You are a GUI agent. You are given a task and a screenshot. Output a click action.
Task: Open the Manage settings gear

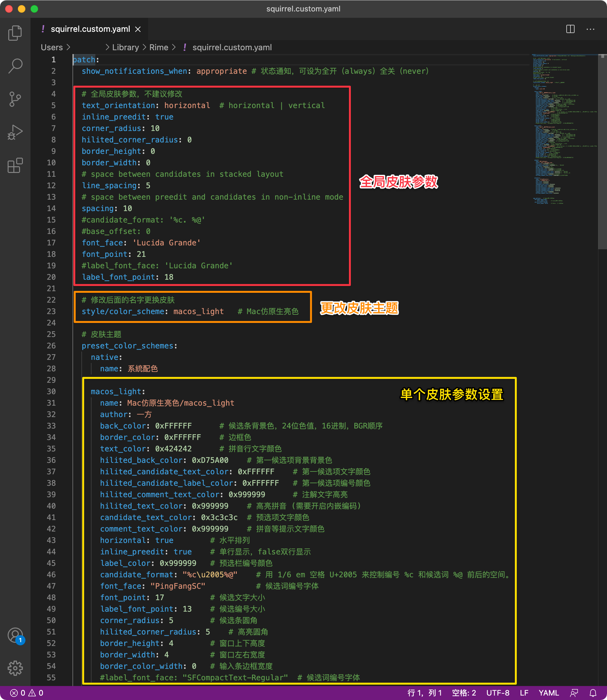click(x=15, y=668)
